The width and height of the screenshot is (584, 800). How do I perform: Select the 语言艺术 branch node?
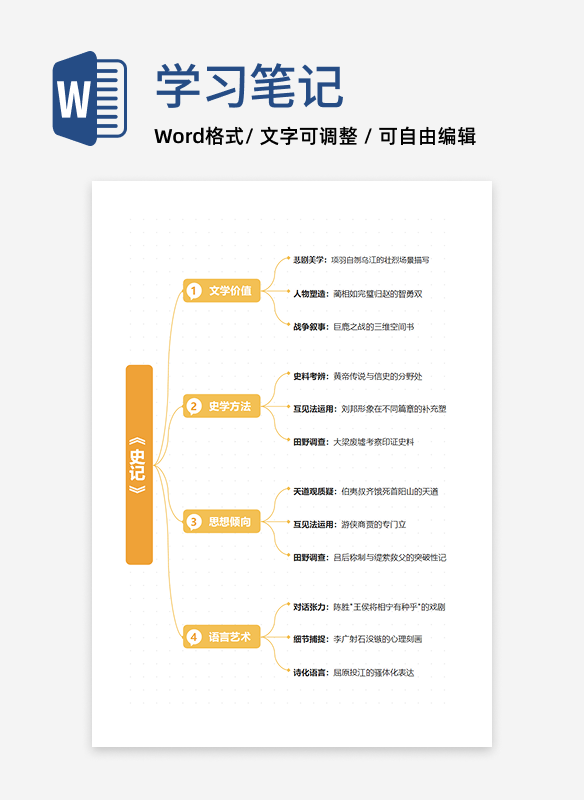(222, 637)
